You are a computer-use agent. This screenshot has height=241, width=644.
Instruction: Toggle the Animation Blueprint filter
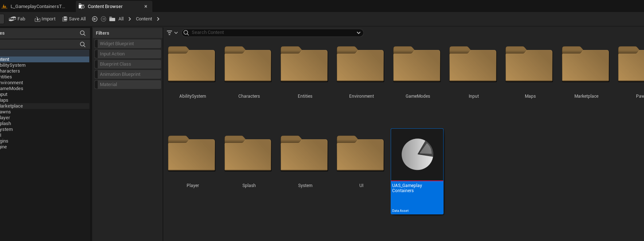[x=128, y=74]
